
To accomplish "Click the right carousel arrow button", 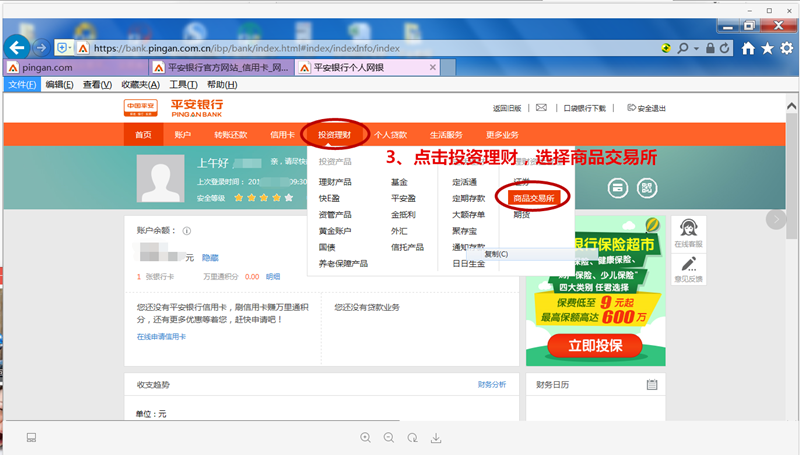I will pyautogui.click(x=776, y=219).
